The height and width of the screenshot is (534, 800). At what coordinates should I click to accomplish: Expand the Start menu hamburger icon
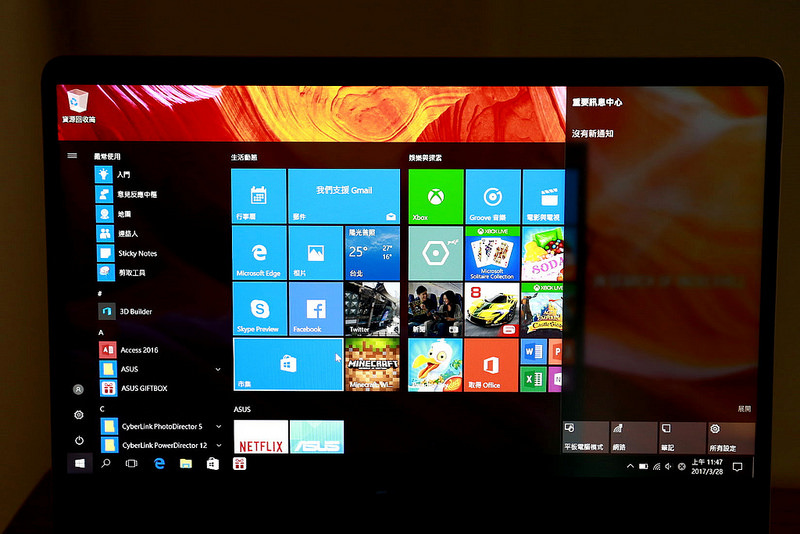[72, 156]
